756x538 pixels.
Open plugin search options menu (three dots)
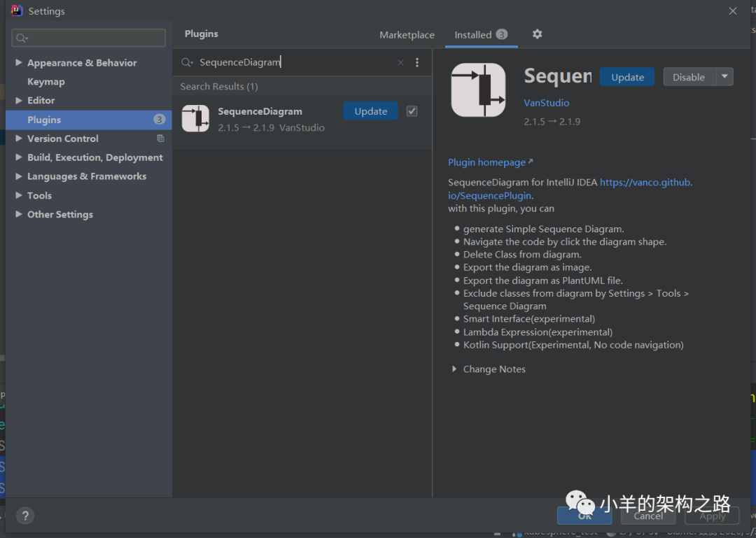tap(417, 62)
